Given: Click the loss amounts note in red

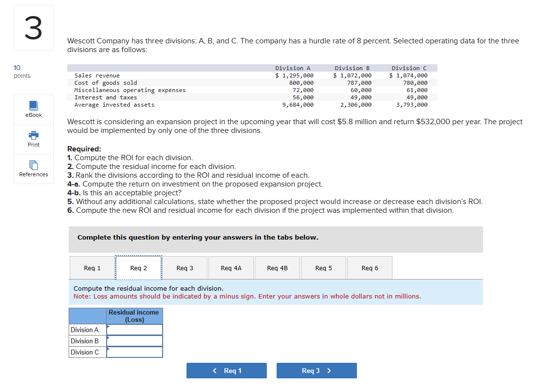Looking at the screenshot, I should pyautogui.click(x=247, y=297).
